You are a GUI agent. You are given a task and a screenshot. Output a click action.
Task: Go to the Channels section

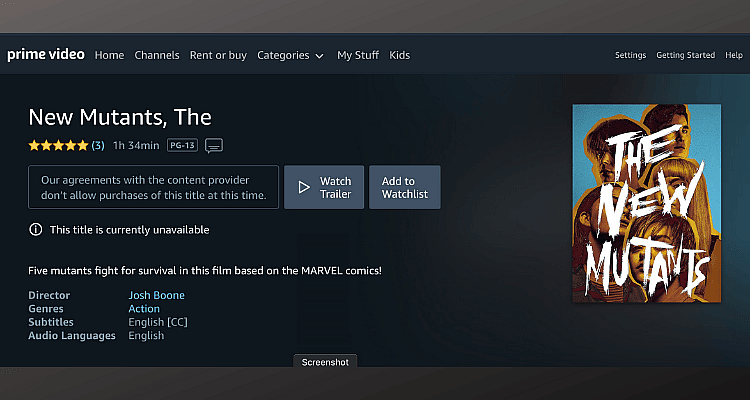click(157, 56)
